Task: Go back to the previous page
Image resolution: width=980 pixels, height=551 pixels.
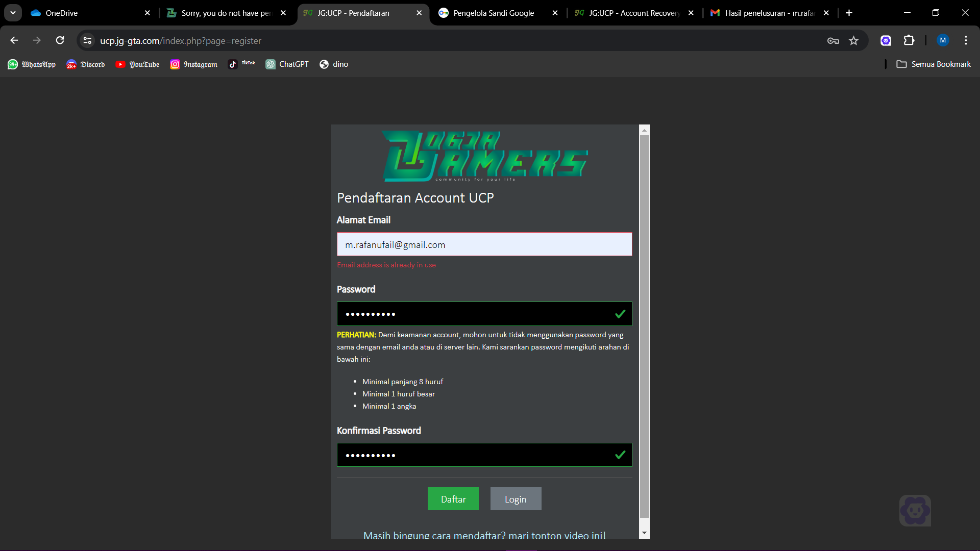Action: point(14,40)
